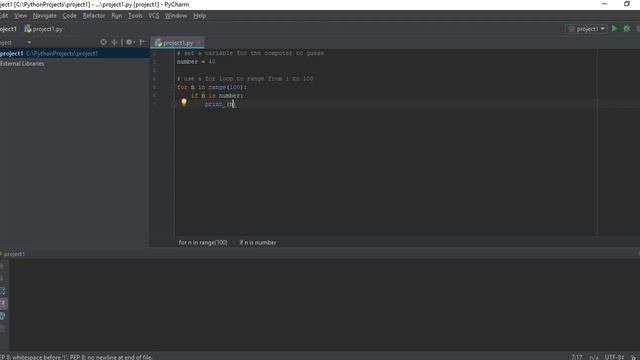Image resolution: width=640 pixels, height=360 pixels.
Task: Open the Run menu
Action: pyautogui.click(x=117, y=16)
